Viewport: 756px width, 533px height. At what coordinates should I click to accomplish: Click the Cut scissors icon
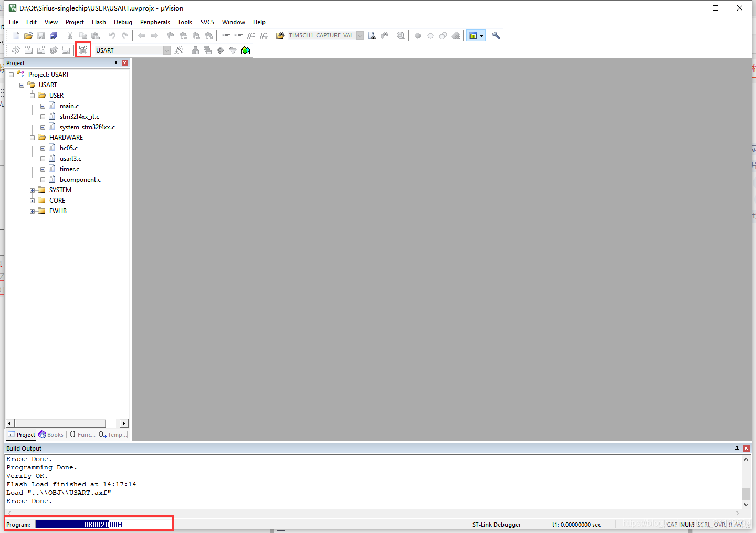70,36
